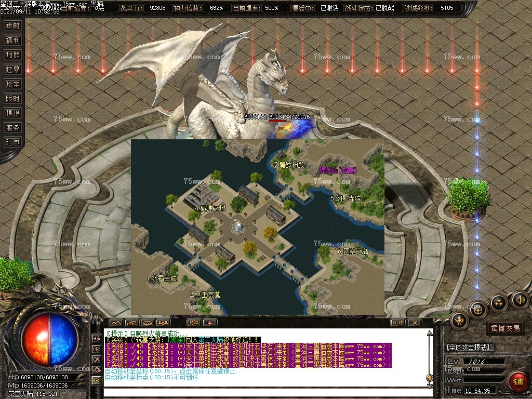Open the inventory bag icon

point(478,310)
